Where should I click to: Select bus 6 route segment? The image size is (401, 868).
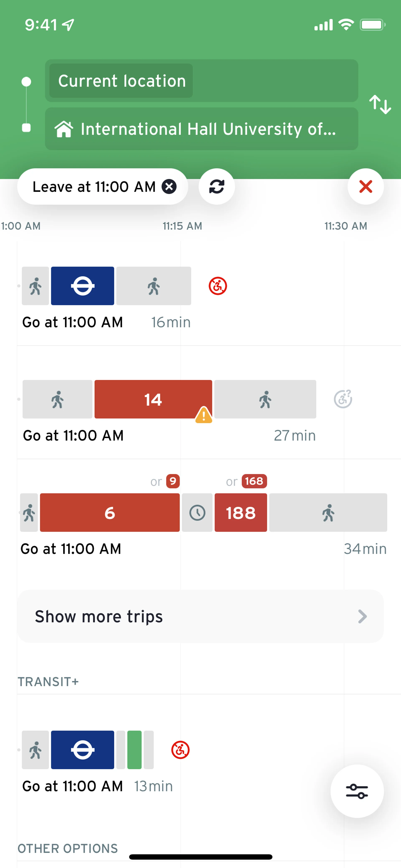[x=109, y=513]
